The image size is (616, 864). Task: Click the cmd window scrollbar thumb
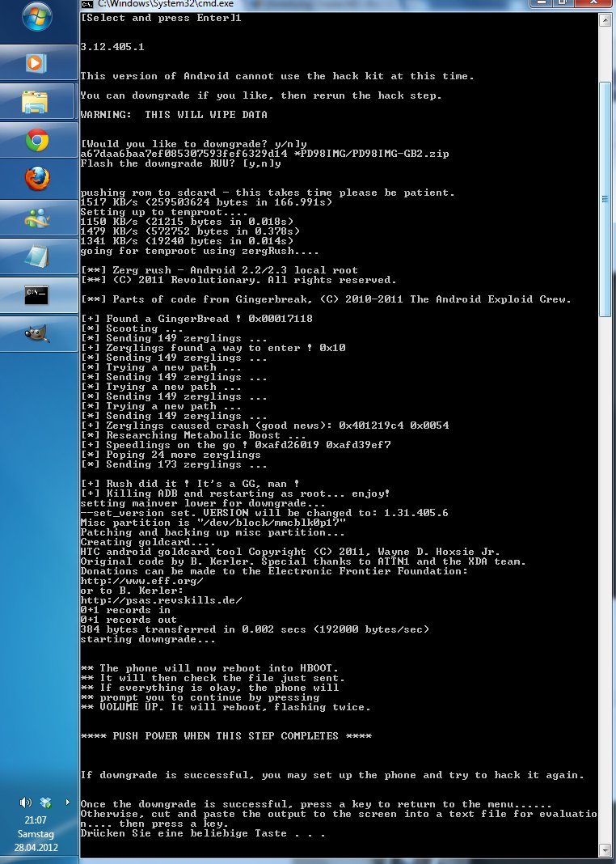click(x=605, y=198)
